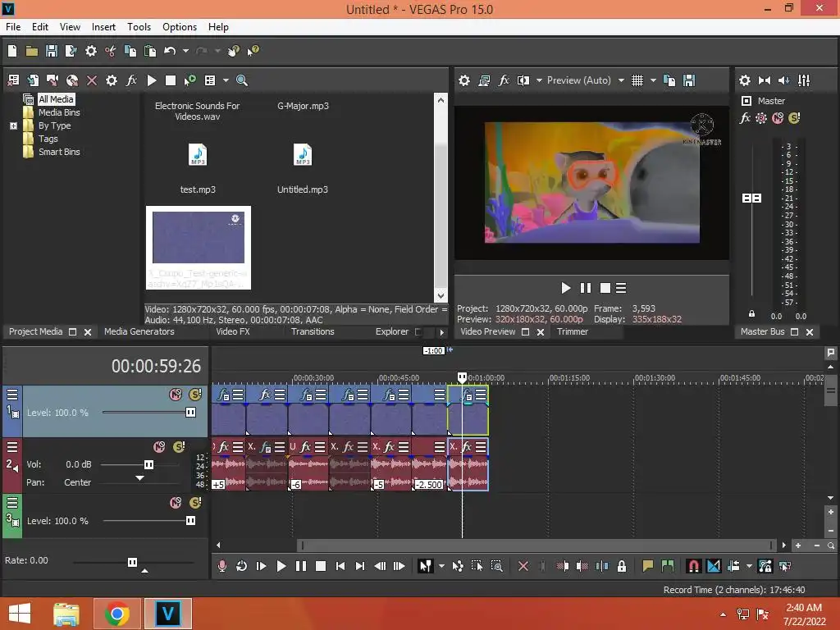This screenshot has height=630, width=840.
Task: Switch to Media Generators tab
Action: [139, 331]
